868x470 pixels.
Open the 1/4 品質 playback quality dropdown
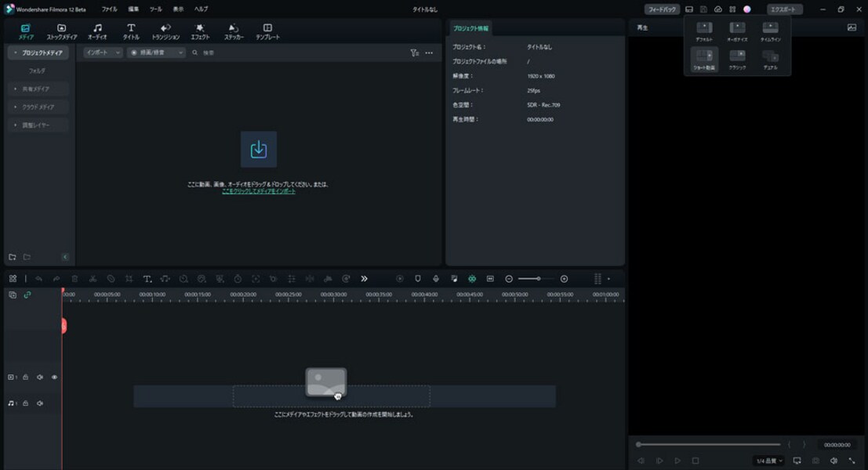point(769,461)
